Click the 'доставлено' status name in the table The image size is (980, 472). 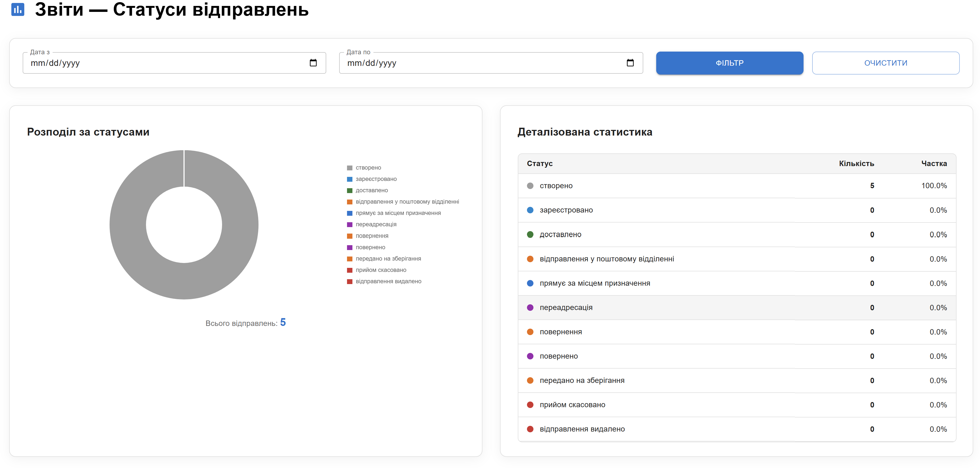[560, 234]
